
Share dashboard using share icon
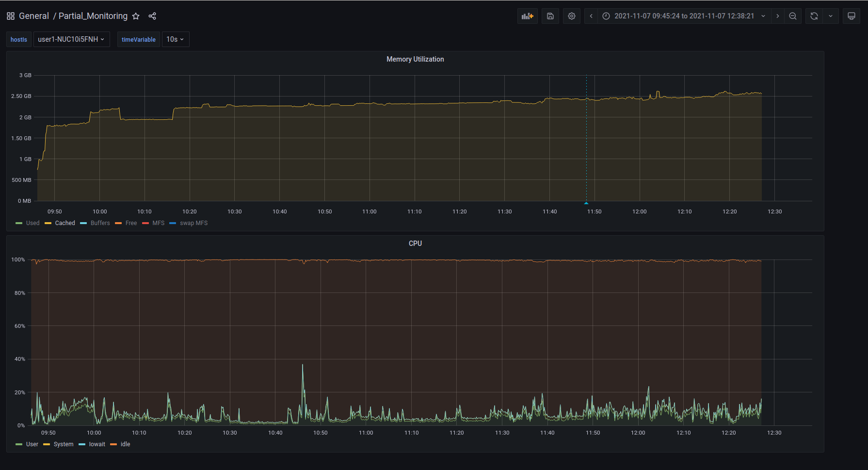[152, 16]
